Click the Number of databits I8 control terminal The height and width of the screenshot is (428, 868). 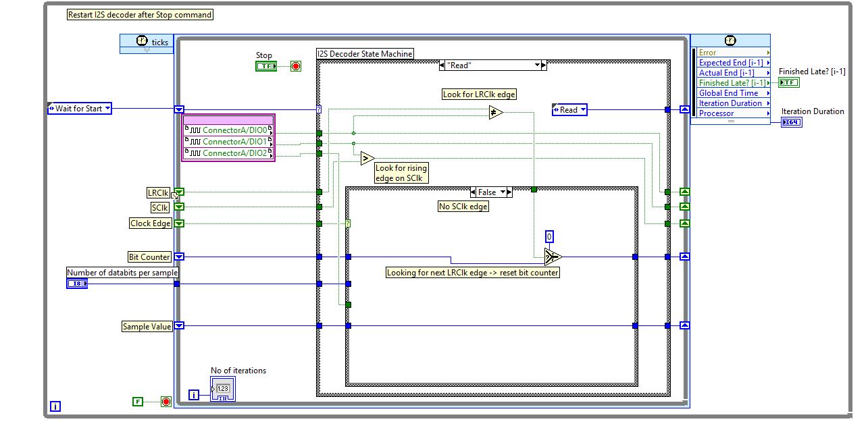click(x=76, y=284)
